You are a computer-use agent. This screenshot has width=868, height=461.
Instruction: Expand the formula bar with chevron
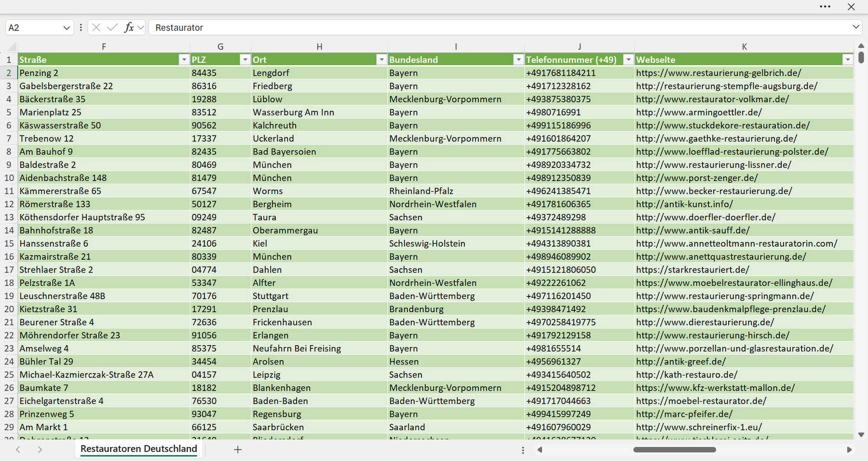(x=856, y=27)
